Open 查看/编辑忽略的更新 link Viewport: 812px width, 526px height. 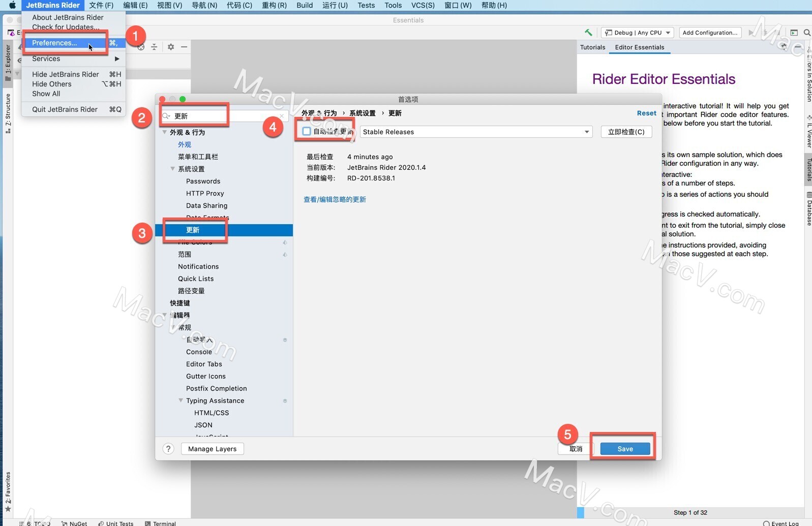[335, 199]
